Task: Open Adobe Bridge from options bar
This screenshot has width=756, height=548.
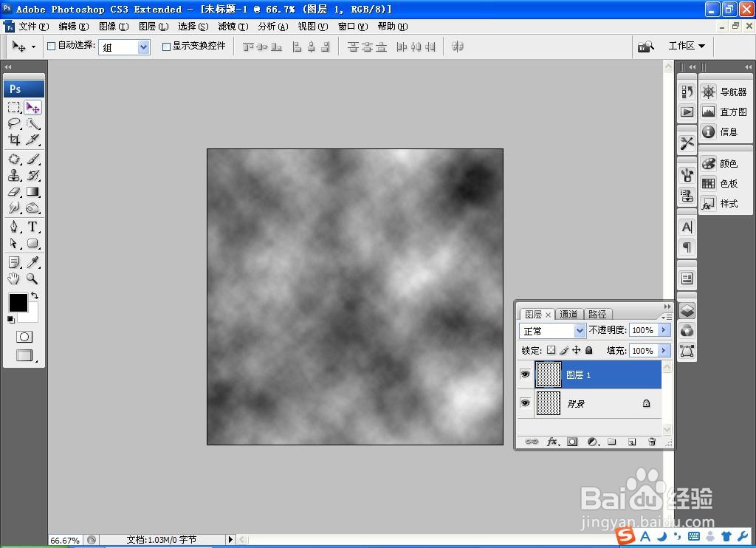Action: tap(646, 47)
